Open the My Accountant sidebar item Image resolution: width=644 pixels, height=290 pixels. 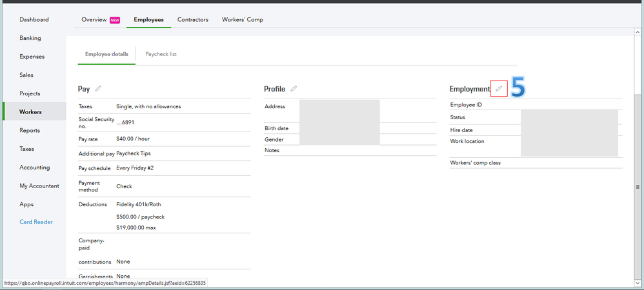(x=39, y=186)
